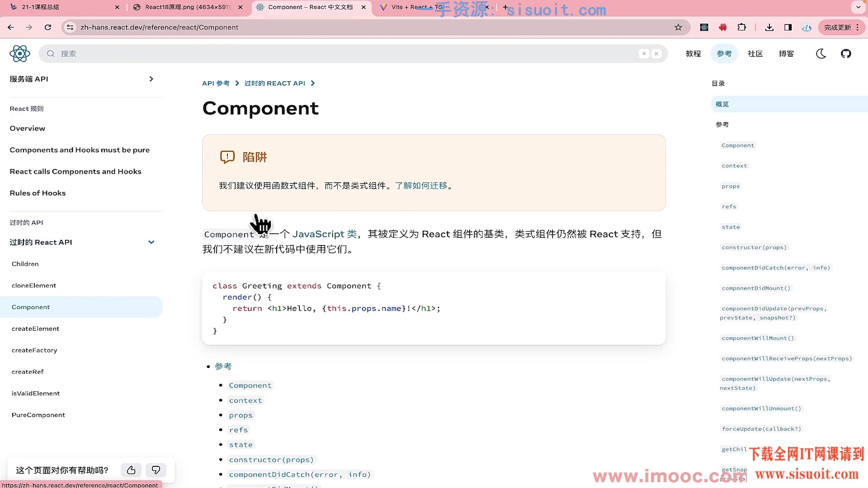Click the thumbs up helpful icon

[x=131, y=470]
